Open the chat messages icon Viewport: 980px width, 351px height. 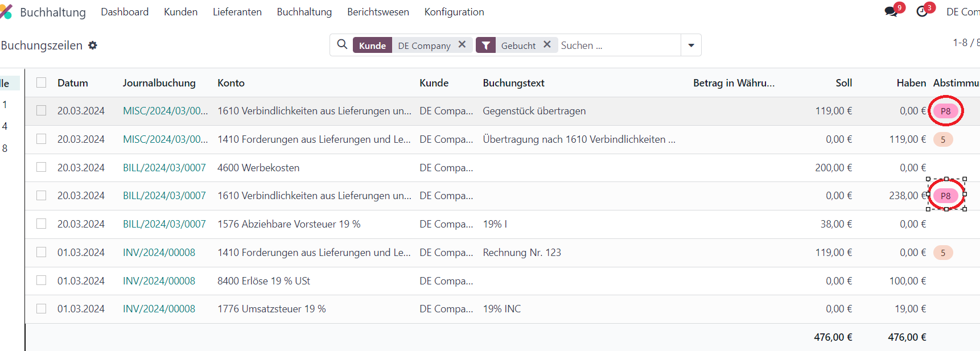click(891, 11)
